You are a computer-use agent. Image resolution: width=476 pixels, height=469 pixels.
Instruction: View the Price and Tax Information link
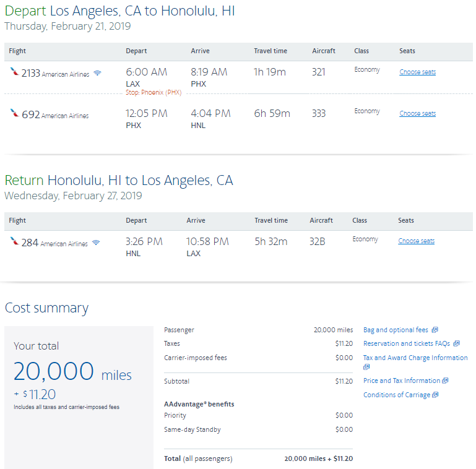[402, 381]
